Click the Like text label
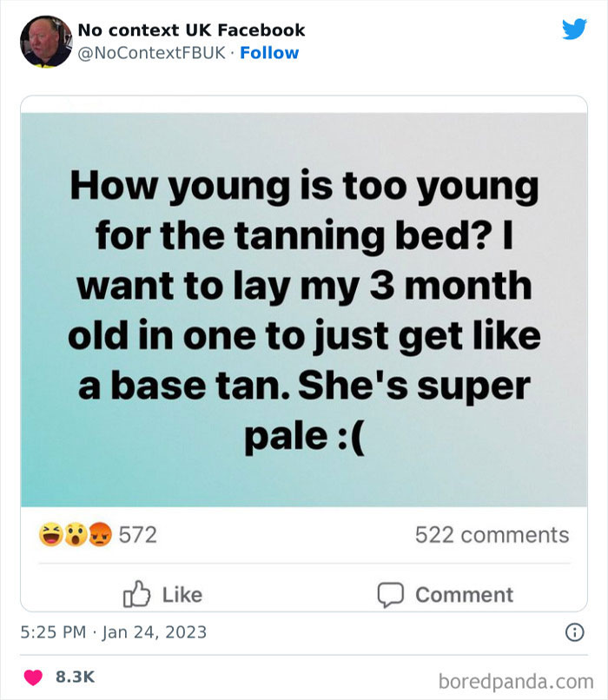This screenshot has height=700, width=608. pyautogui.click(x=182, y=595)
